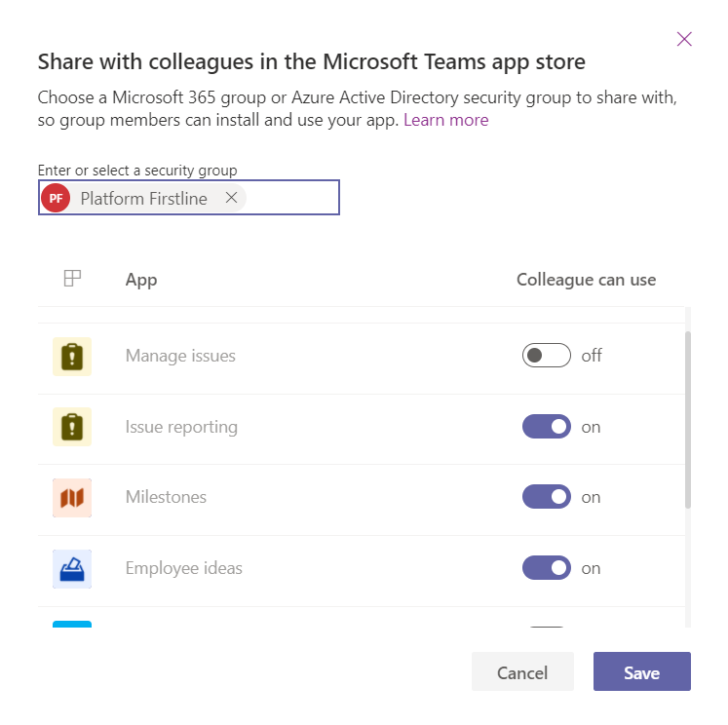This screenshot has width=728, height=725.
Task: Disable Milestones colleague access toggle
Action: tap(546, 497)
